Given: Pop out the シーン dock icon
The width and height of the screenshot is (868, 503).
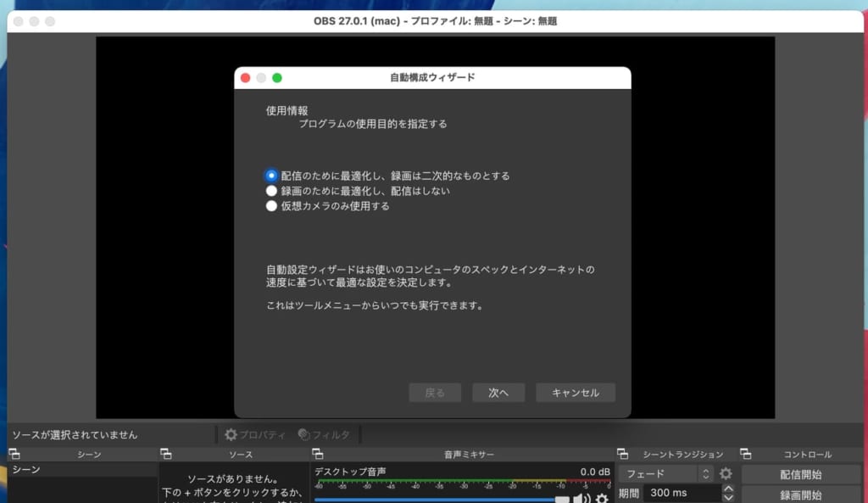Looking at the screenshot, I should point(14,455).
